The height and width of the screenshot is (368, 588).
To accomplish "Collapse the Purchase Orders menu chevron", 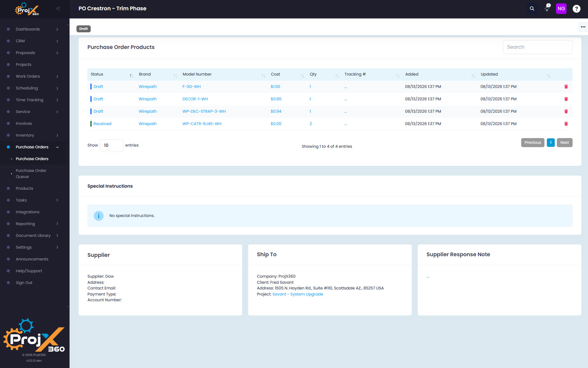I will [57, 147].
